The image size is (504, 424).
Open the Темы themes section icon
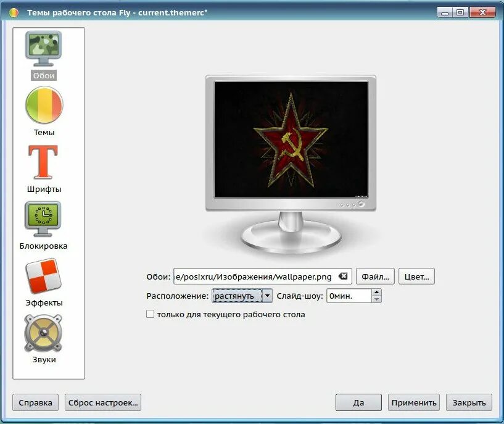coord(44,105)
